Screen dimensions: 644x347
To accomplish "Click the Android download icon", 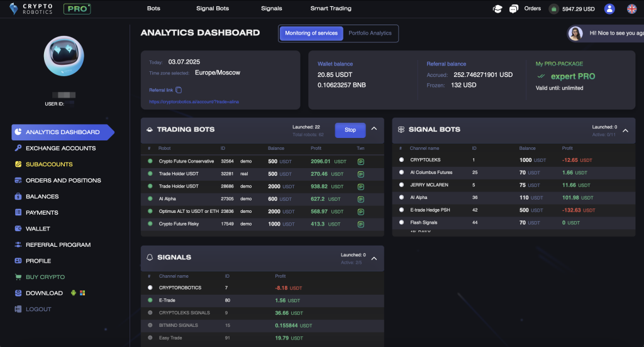I will [x=74, y=293].
